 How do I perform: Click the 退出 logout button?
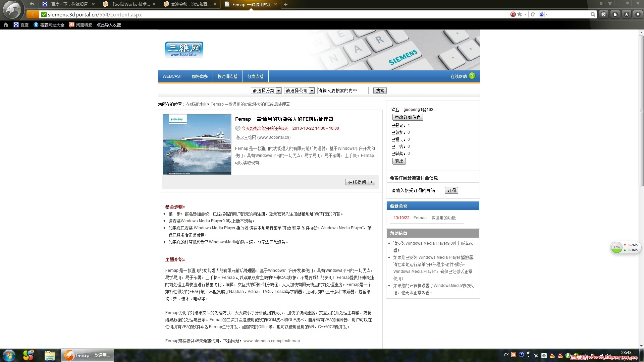tap(399, 161)
